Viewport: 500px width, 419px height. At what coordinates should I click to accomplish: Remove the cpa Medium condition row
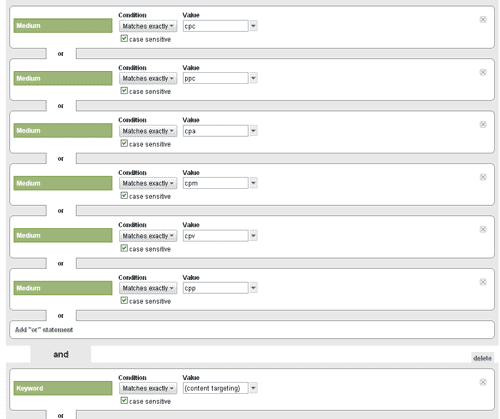pos(483,125)
